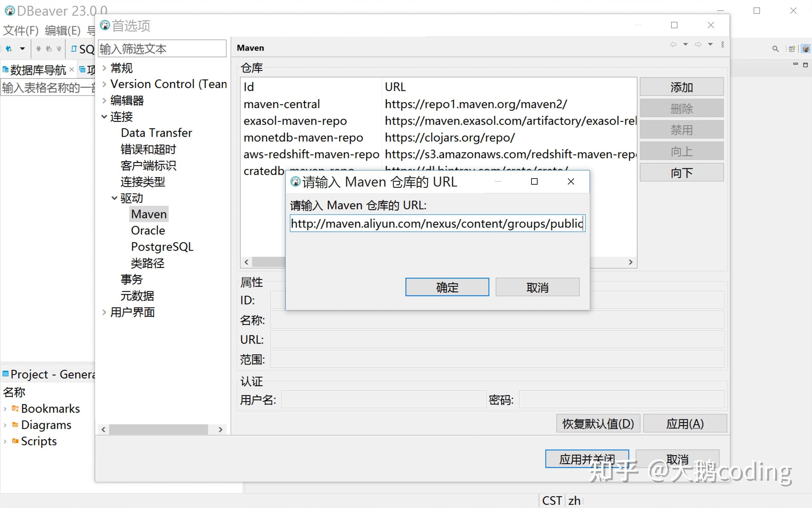Open the three-dot view menu in preferences
812x508 pixels.
click(722, 45)
